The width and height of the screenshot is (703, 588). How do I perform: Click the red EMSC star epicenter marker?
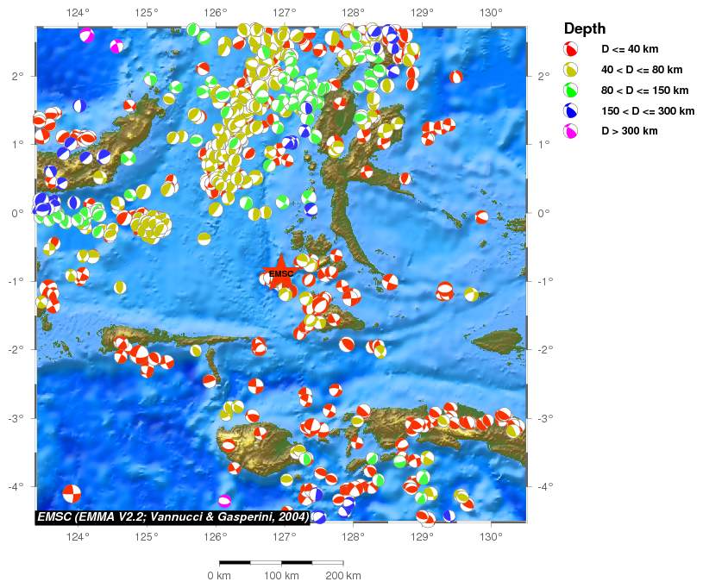click(281, 273)
